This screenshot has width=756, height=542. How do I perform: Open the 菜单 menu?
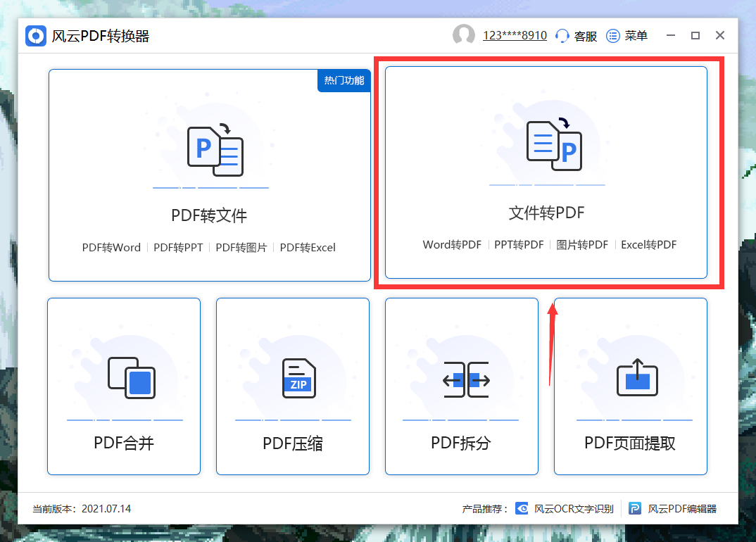(x=636, y=36)
